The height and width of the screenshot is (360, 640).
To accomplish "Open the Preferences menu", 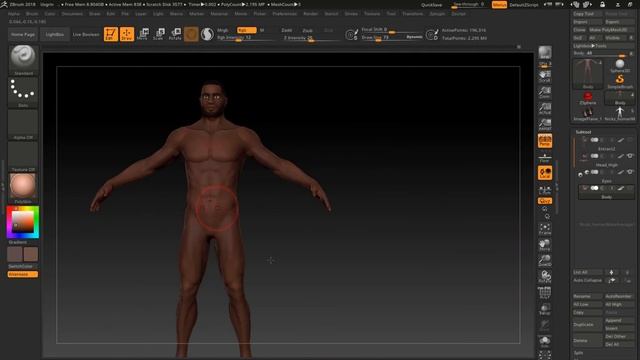I will tap(284, 13).
